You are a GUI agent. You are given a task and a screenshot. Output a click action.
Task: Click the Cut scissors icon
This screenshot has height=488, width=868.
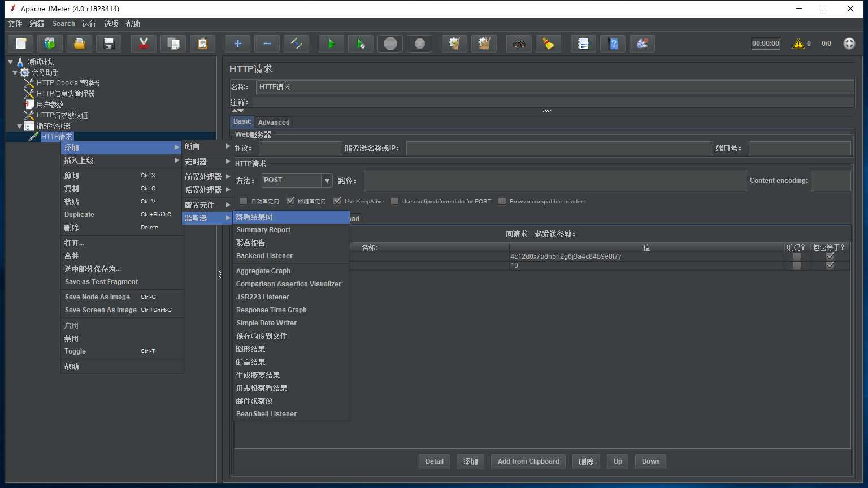click(144, 43)
